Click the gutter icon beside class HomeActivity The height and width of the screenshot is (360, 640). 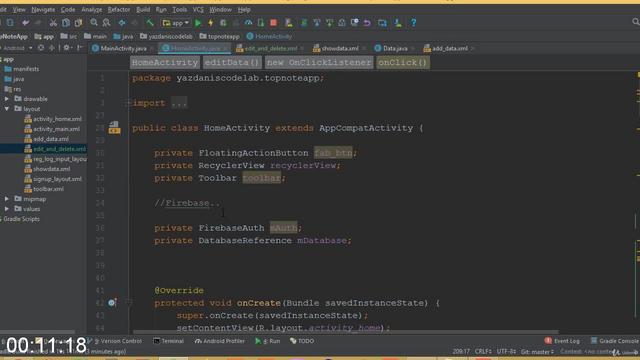tap(114, 127)
